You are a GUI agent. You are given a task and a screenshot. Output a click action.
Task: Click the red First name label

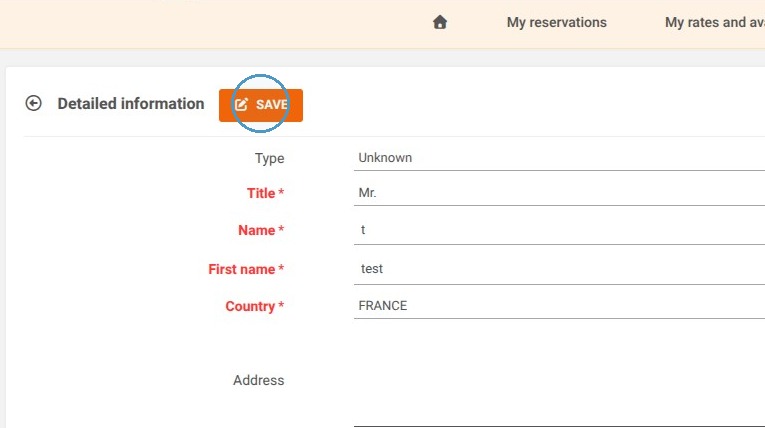[x=246, y=269]
